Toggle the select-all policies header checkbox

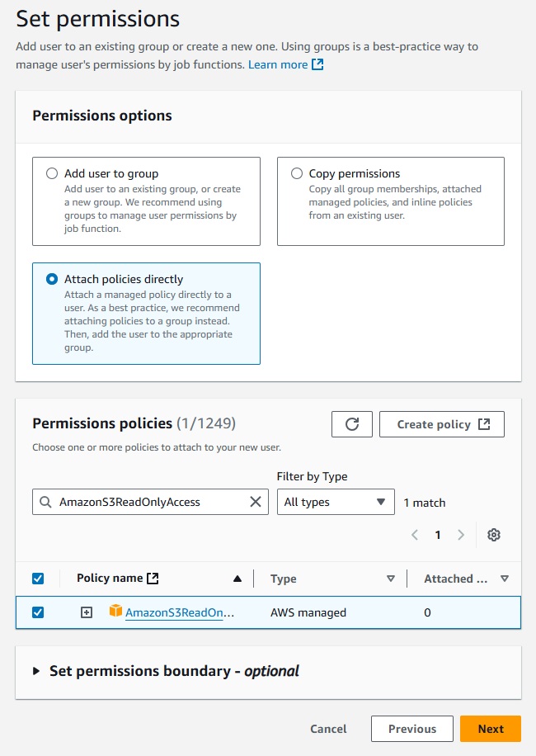coord(38,579)
